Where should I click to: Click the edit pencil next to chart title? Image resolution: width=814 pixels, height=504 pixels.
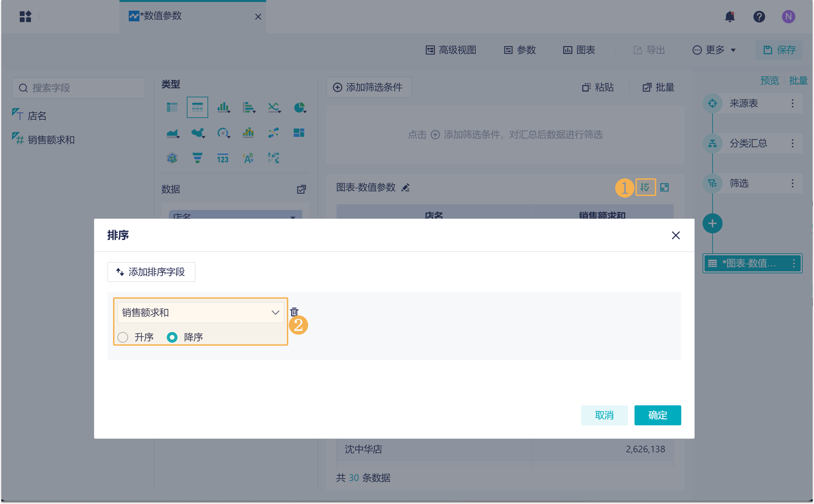point(405,188)
